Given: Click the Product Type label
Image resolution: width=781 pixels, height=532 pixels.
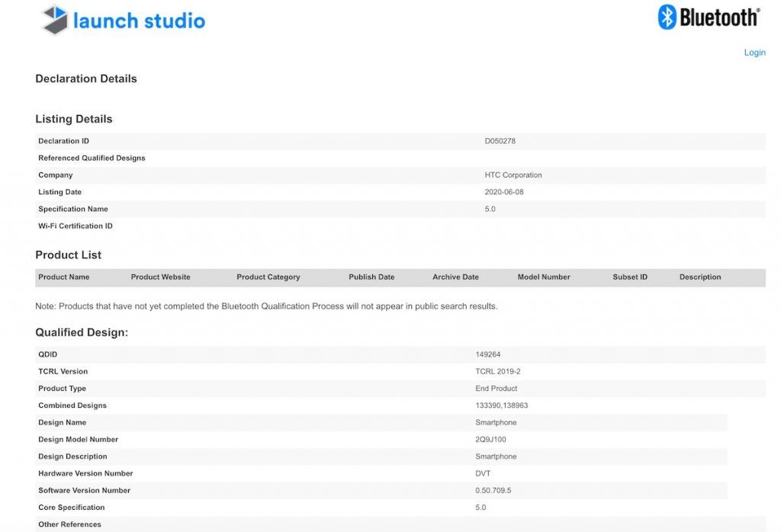Looking at the screenshot, I should click(x=63, y=388).
